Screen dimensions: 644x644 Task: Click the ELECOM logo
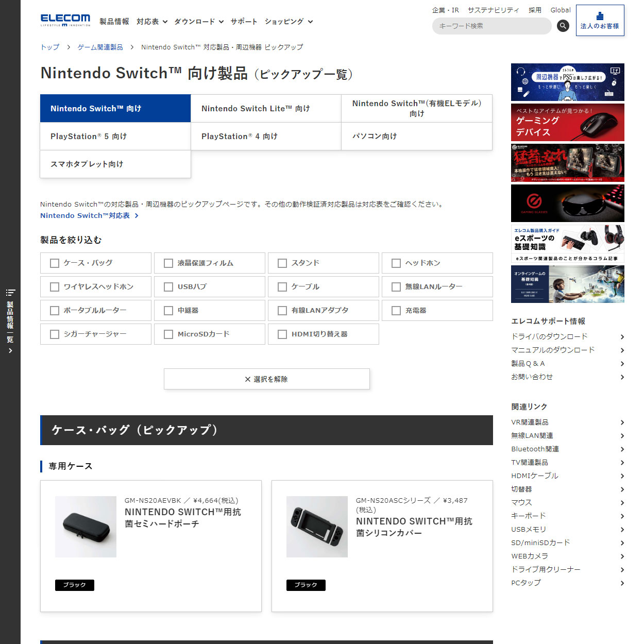[x=65, y=21]
